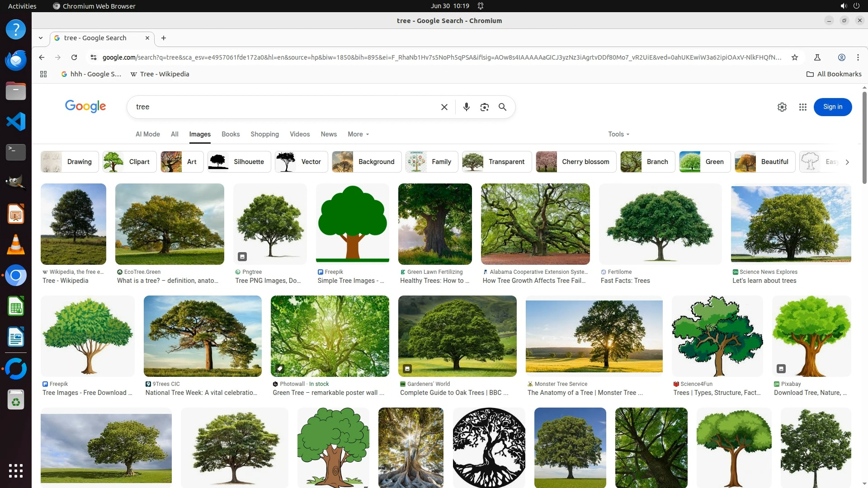Open the Tools dropdown
868x488 pixels.
pos(618,134)
